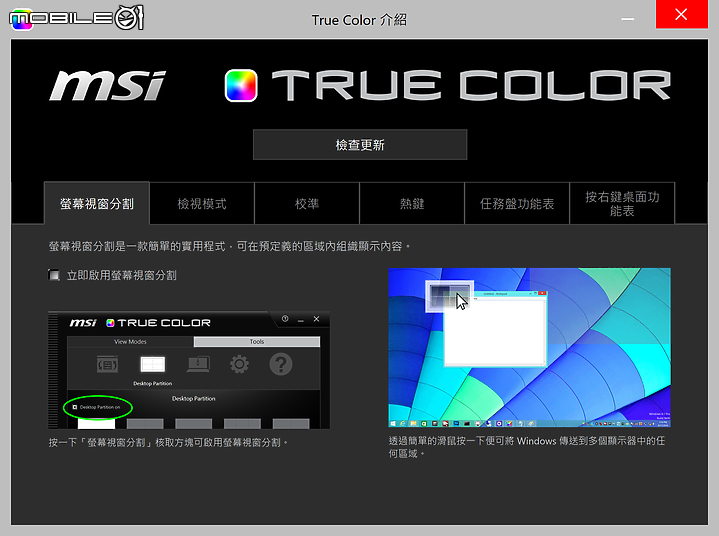The image size is (719, 536).
Task: Click the laptop display icon in preview
Action: pyautogui.click(x=198, y=365)
